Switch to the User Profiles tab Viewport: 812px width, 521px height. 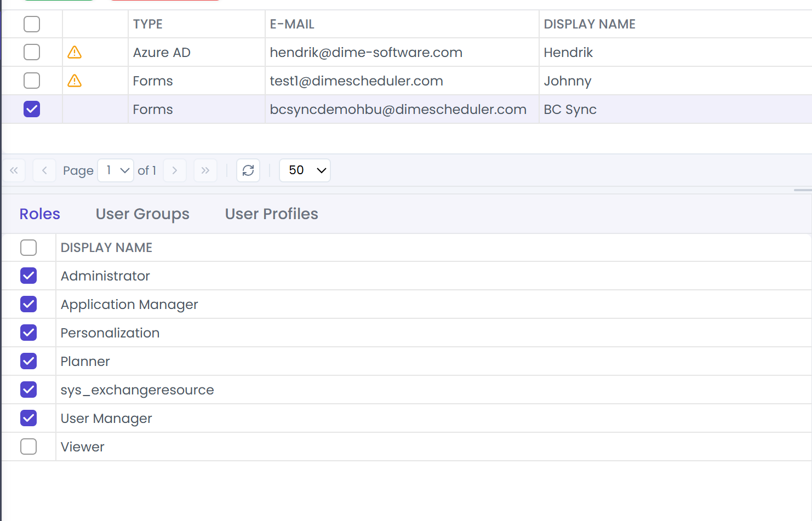(272, 214)
